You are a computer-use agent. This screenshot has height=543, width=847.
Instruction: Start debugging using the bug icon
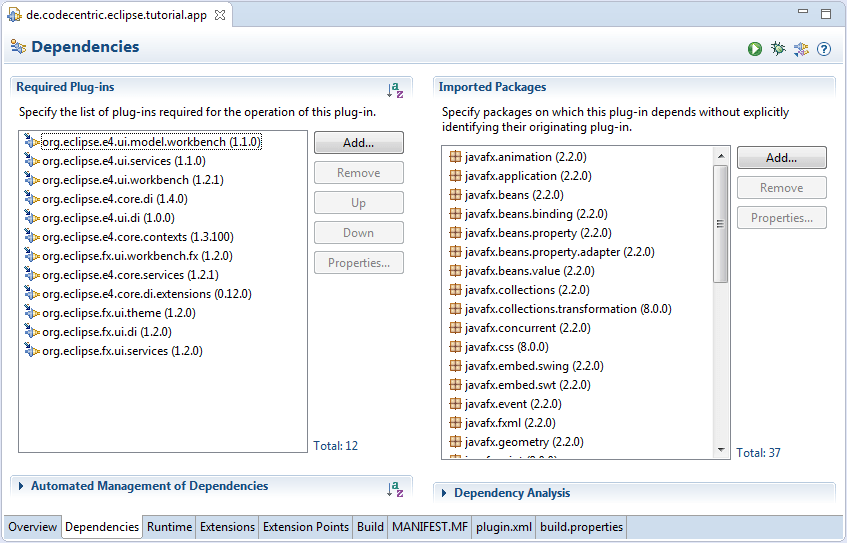pyautogui.click(x=778, y=49)
